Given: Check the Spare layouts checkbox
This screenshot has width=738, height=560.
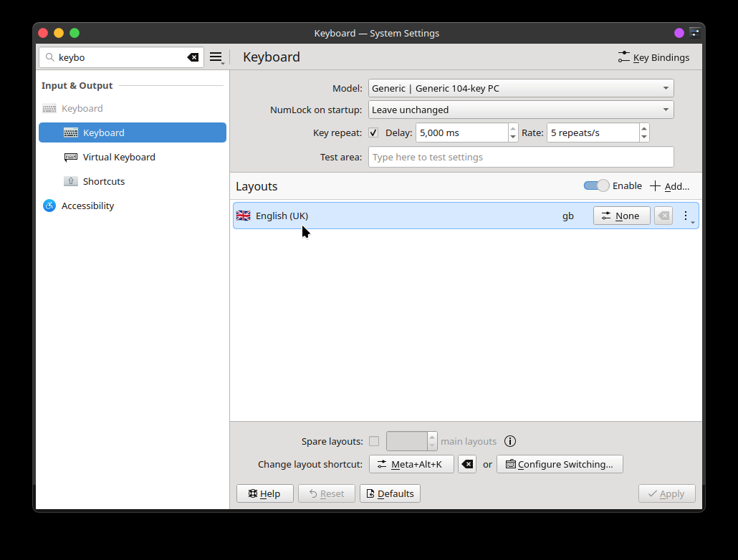Looking at the screenshot, I should click(x=374, y=441).
